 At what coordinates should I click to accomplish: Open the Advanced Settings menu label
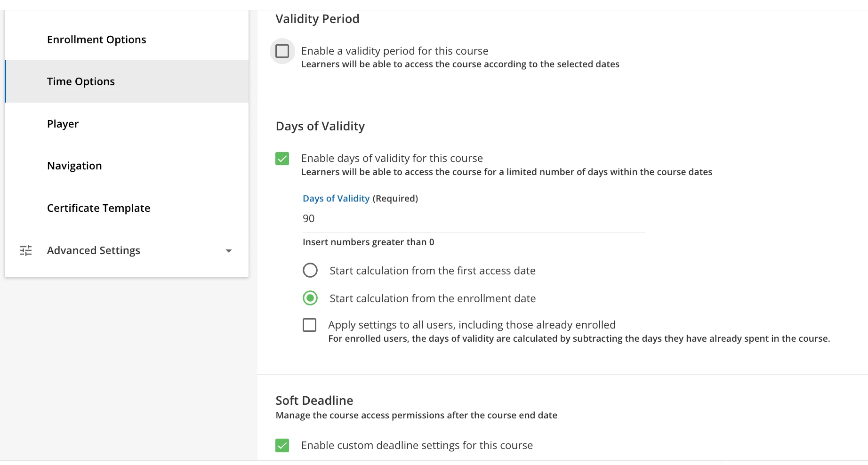[94, 250]
